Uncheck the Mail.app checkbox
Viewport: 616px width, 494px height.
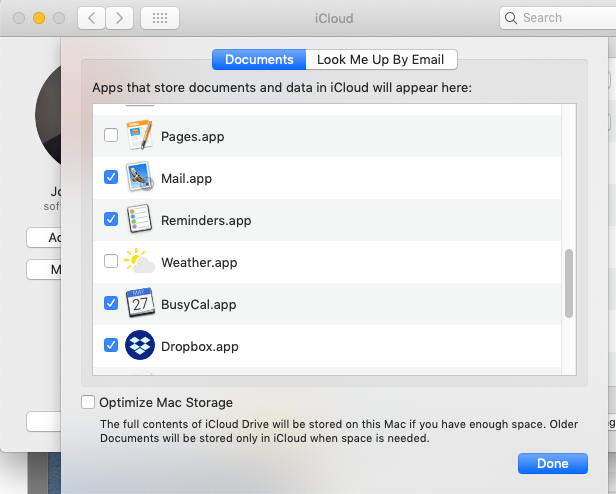tap(111, 178)
